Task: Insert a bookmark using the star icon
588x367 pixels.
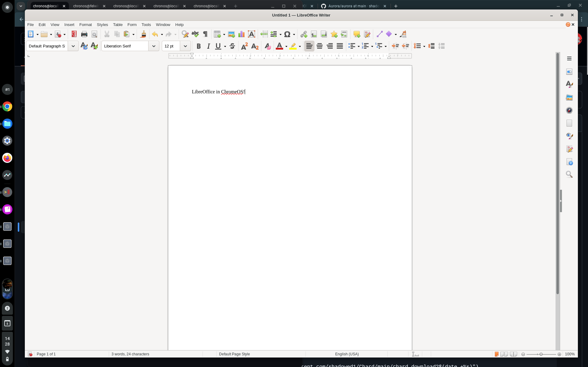Action: coord(334,34)
